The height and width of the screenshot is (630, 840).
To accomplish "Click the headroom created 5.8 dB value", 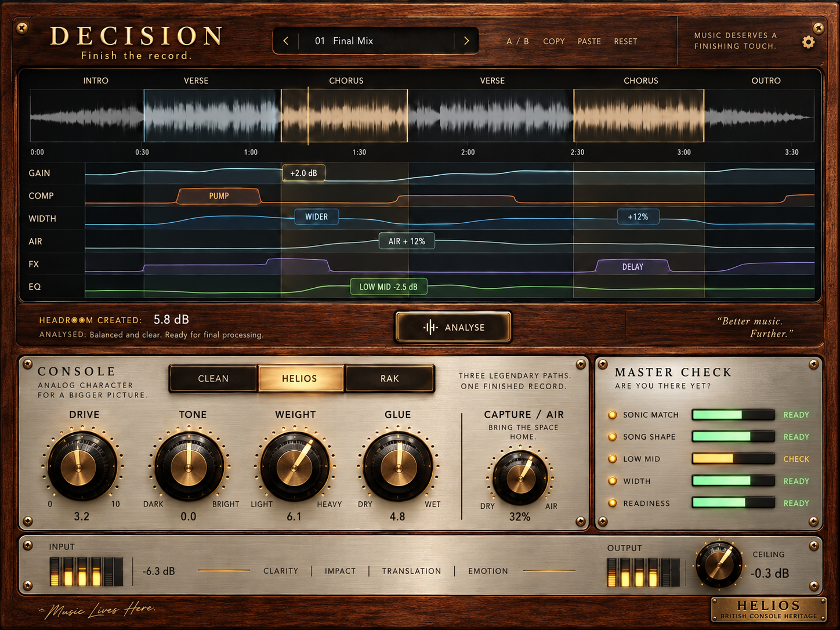I will 171,320.
